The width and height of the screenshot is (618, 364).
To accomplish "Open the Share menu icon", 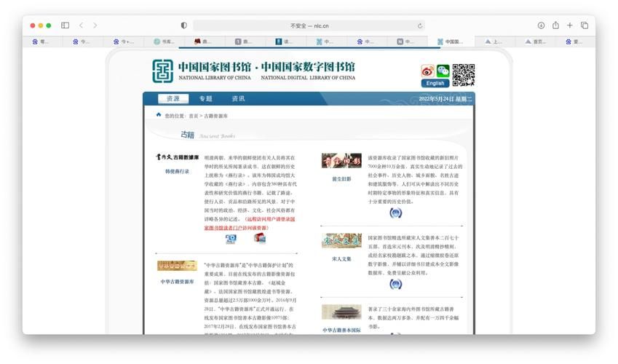I will 555,25.
